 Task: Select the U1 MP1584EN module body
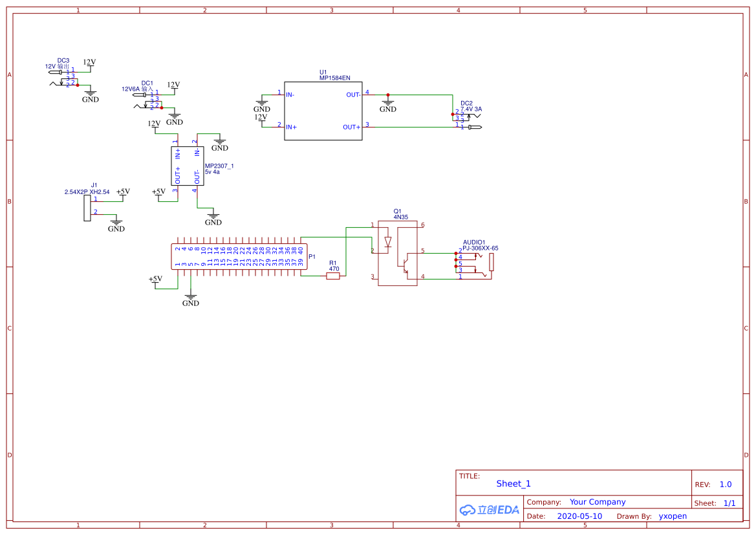click(323, 111)
